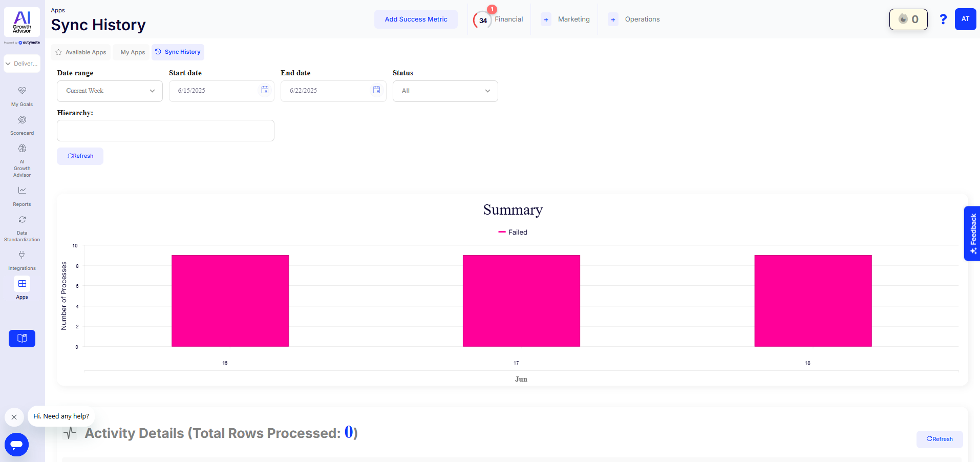This screenshot has width=980, height=462.
Task: Switch to the My Apps tab
Action: (133, 52)
